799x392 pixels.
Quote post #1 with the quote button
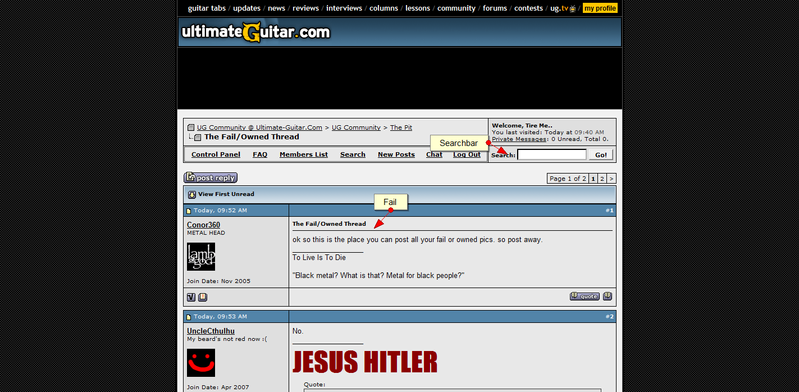pos(584,296)
